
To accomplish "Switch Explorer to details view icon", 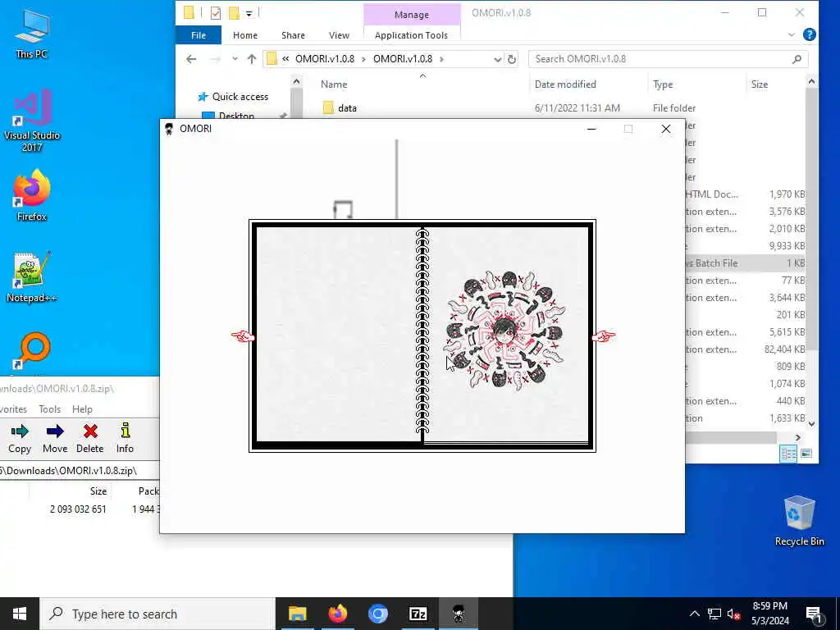I will 788,454.
